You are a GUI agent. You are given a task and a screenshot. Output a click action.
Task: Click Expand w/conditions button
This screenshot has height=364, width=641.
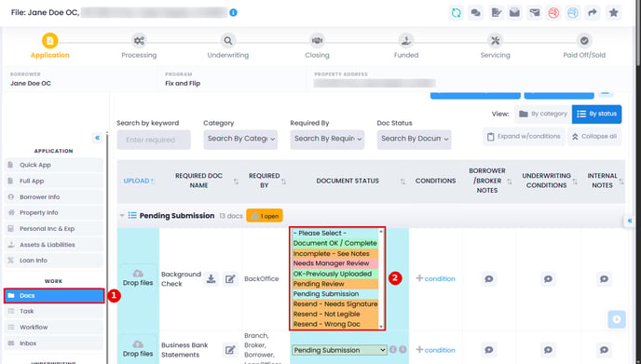pyautogui.click(x=525, y=137)
